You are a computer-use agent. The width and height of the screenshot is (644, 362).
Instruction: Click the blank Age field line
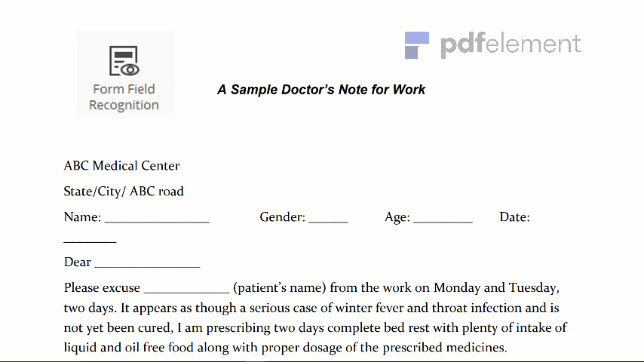point(443,220)
